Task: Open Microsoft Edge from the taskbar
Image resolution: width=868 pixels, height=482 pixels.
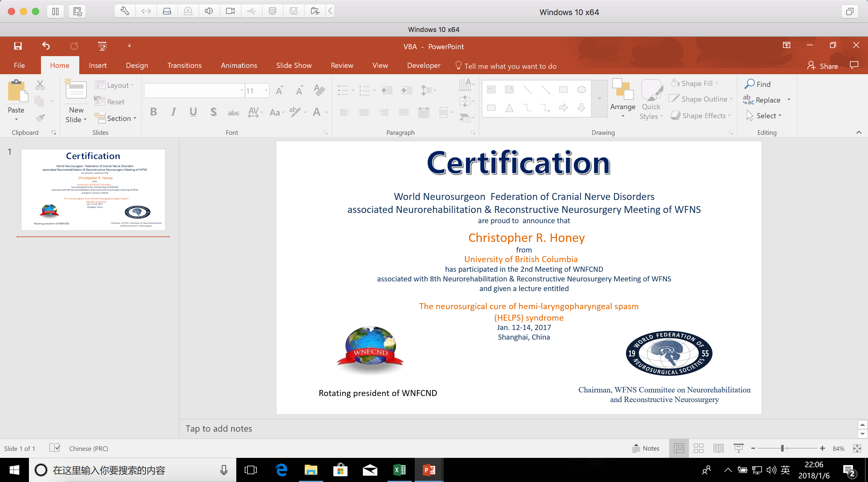Action: pyautogui.click(x=281, y=470)
